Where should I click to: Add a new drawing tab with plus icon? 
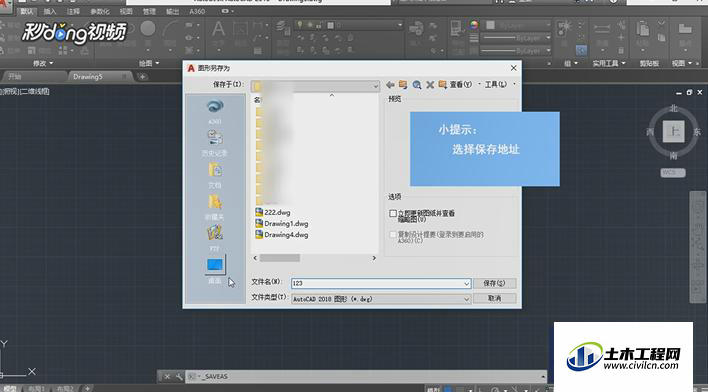142,77
